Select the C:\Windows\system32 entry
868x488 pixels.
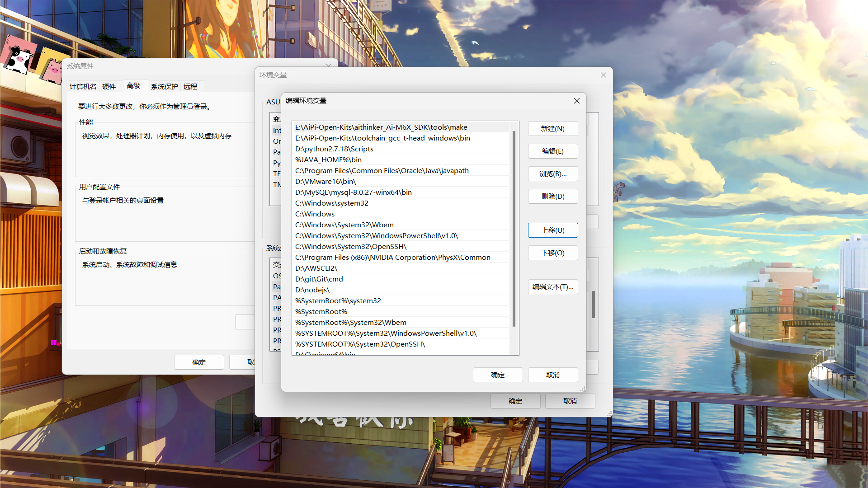tap(401, 203)
